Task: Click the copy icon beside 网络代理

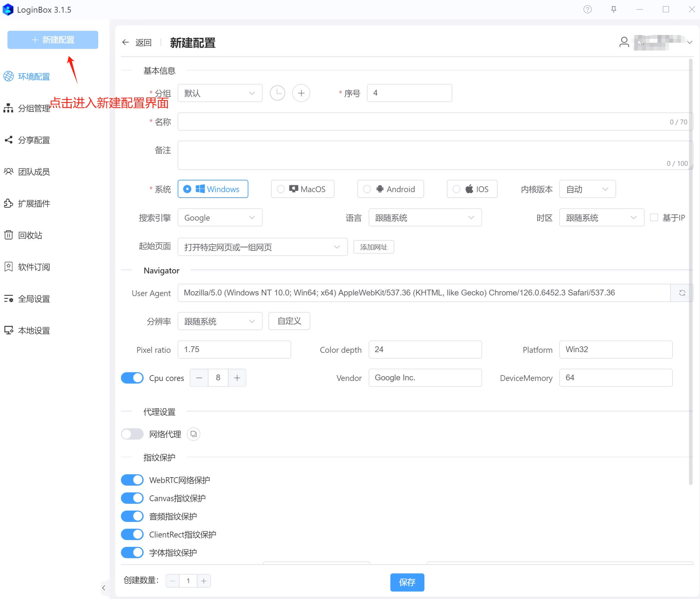Action: coord(194,434)
